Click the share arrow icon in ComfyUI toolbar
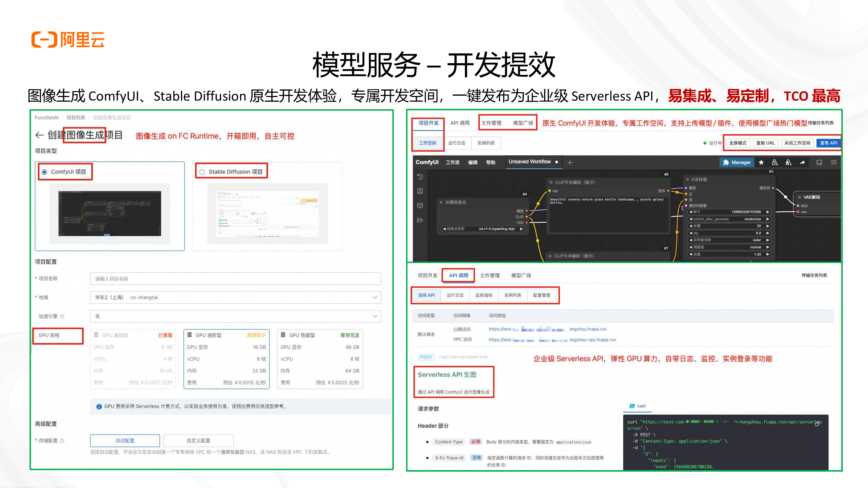This screenshot has height=488, width=868. coord(802,162)
